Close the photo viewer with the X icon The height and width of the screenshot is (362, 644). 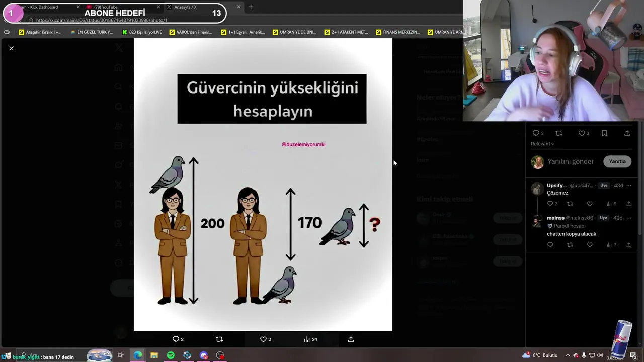coord(11,48)
